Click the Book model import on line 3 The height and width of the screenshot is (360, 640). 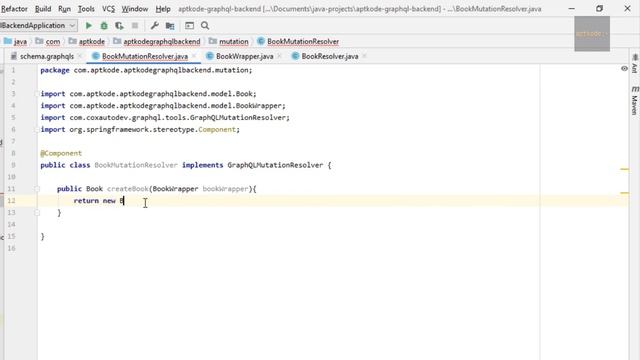[148, 94]
